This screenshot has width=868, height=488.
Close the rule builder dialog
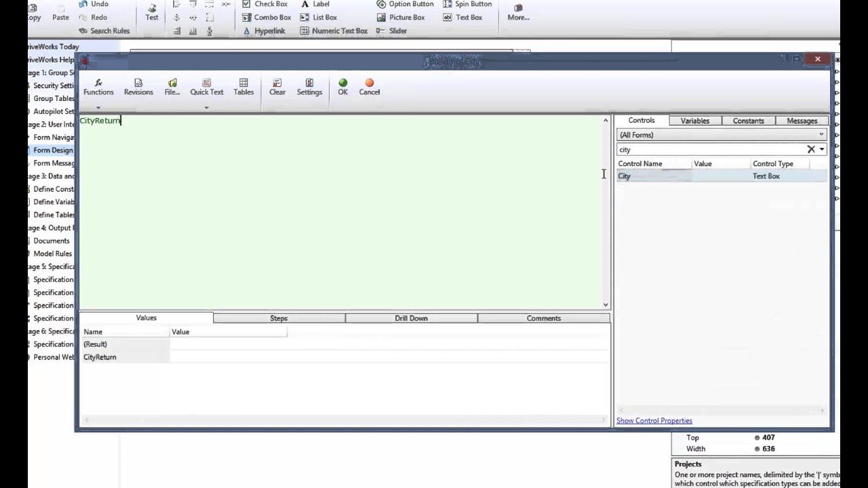point(817,59)
